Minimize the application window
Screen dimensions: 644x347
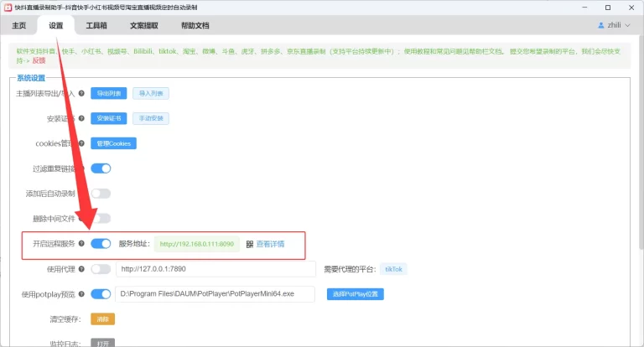pos(584,8)
